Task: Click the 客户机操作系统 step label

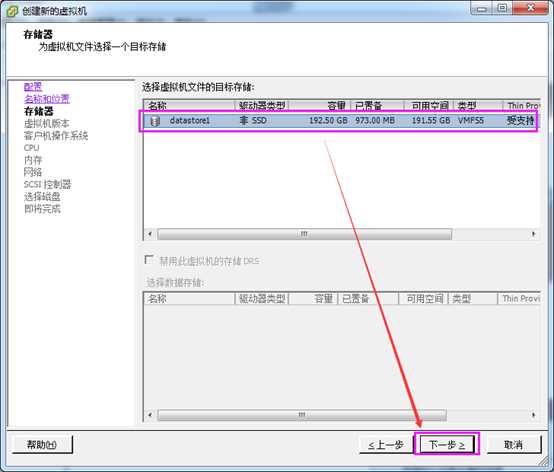Action: [56, 136]
